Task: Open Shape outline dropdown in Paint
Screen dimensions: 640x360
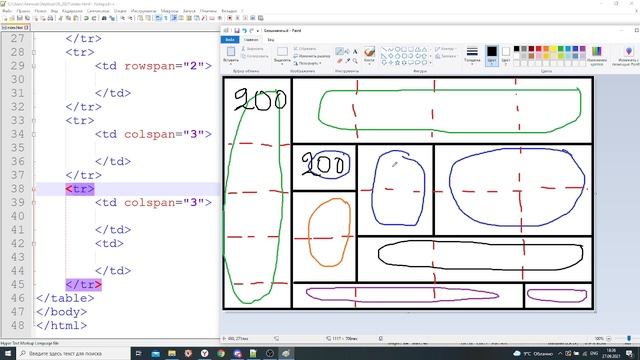Action: (x=445, y=49)
